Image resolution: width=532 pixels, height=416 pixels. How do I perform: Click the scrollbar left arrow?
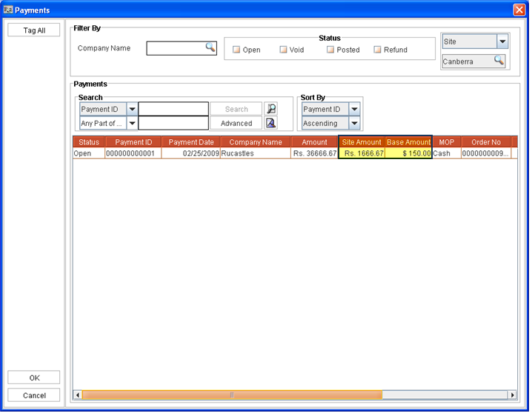(78, 395)
